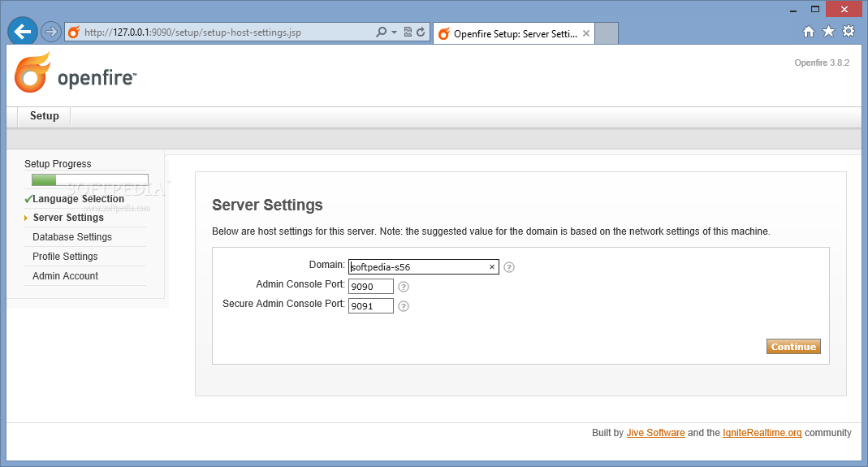Screen dimensions: 868x467
Task: Select Admin Account step
Action: coord(65,276)
